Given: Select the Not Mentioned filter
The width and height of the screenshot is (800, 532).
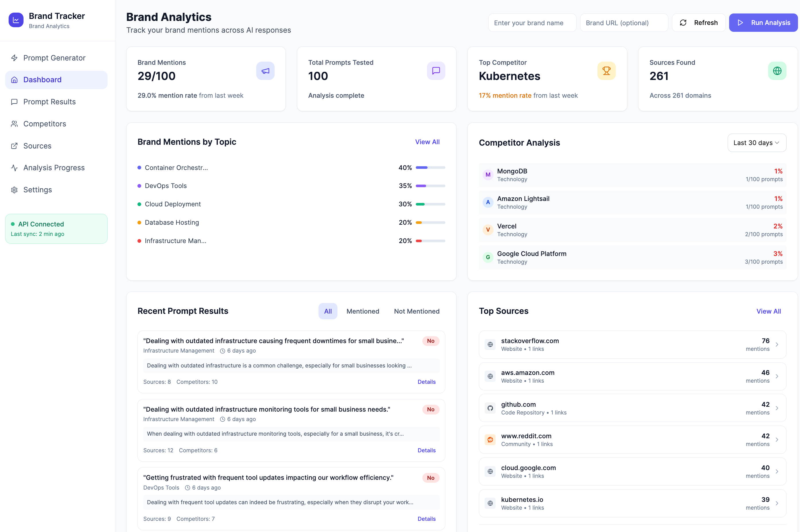Looking at the screenshot, I should [416, 311].
